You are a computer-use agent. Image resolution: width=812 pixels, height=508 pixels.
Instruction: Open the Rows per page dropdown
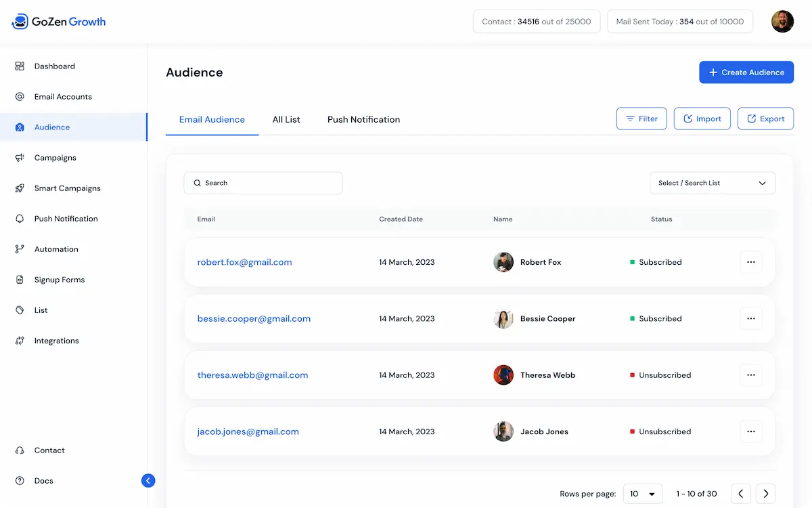(642, 494)
